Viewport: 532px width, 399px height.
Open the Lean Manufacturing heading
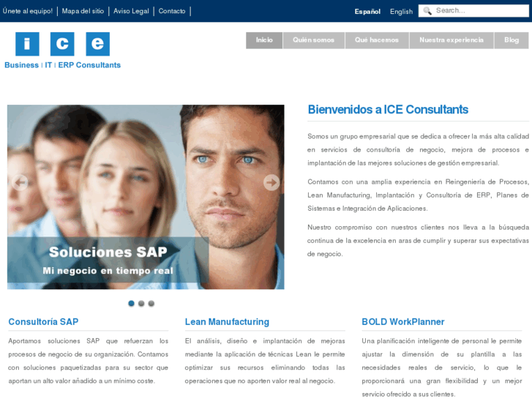(227, 321)
